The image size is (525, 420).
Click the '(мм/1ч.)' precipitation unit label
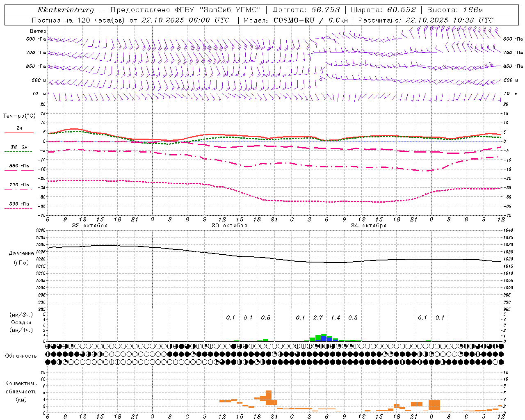pyautogui.click(x=21, y=330)
